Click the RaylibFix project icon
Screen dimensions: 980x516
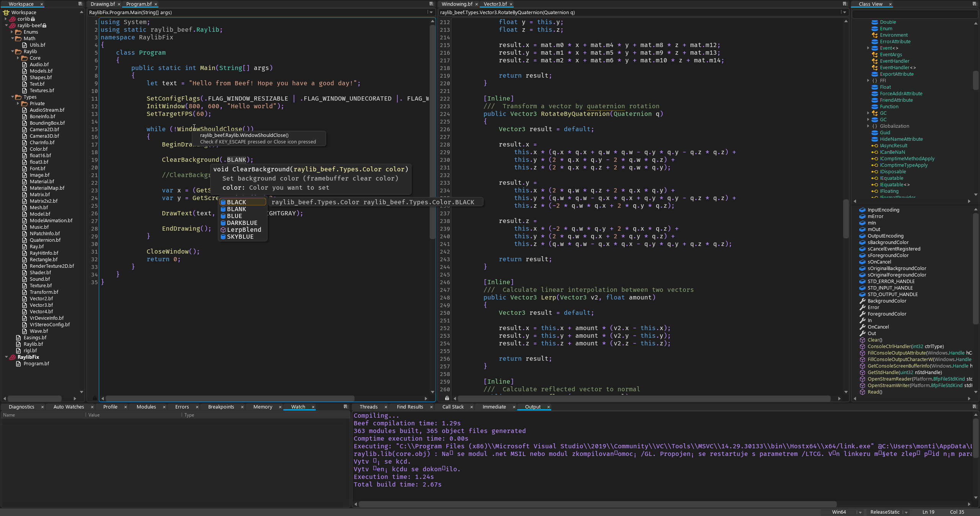(x=13, y=357)
